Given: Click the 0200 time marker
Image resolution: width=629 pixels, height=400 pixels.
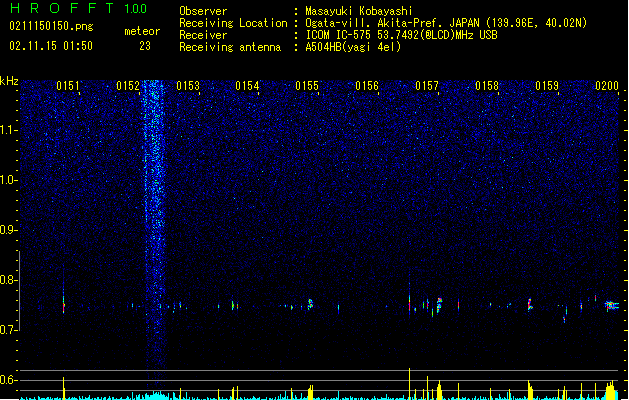Looking at the screenshot, I should pos(607,86).
